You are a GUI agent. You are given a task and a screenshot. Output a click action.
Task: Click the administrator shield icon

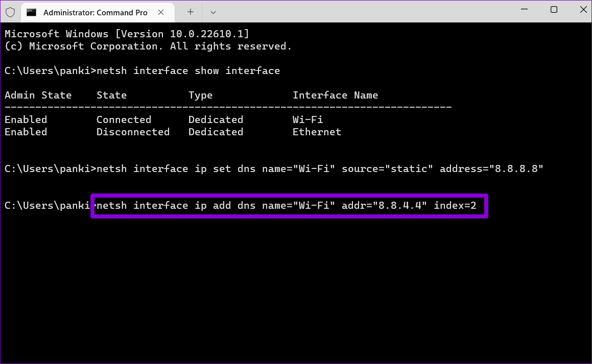click(10, 12)
